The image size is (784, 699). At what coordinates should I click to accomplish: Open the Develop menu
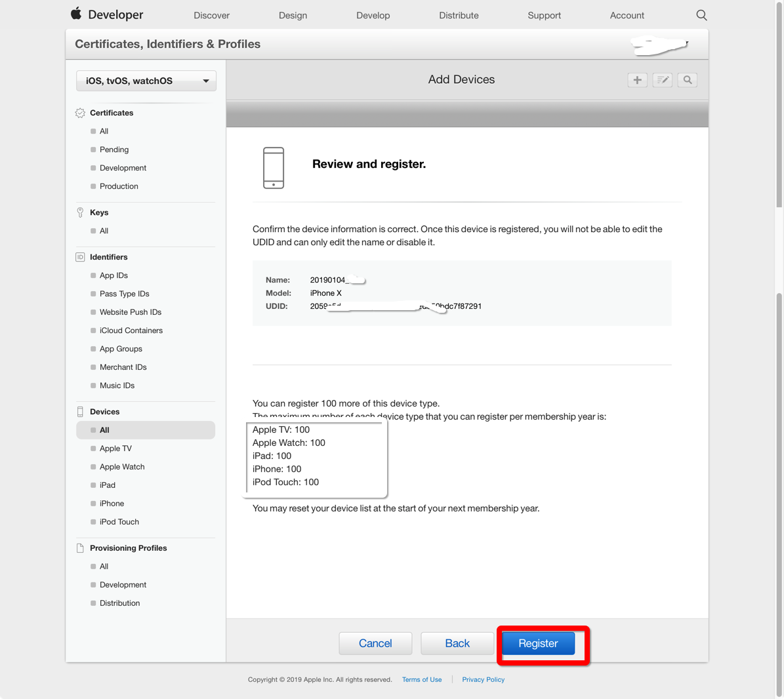click(373, 16)
